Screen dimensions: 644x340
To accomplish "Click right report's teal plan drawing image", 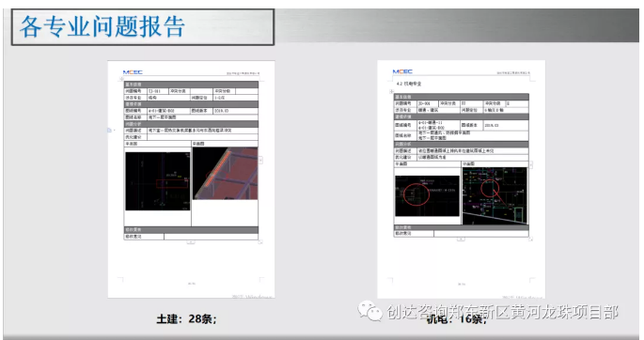I will point(495,195).
